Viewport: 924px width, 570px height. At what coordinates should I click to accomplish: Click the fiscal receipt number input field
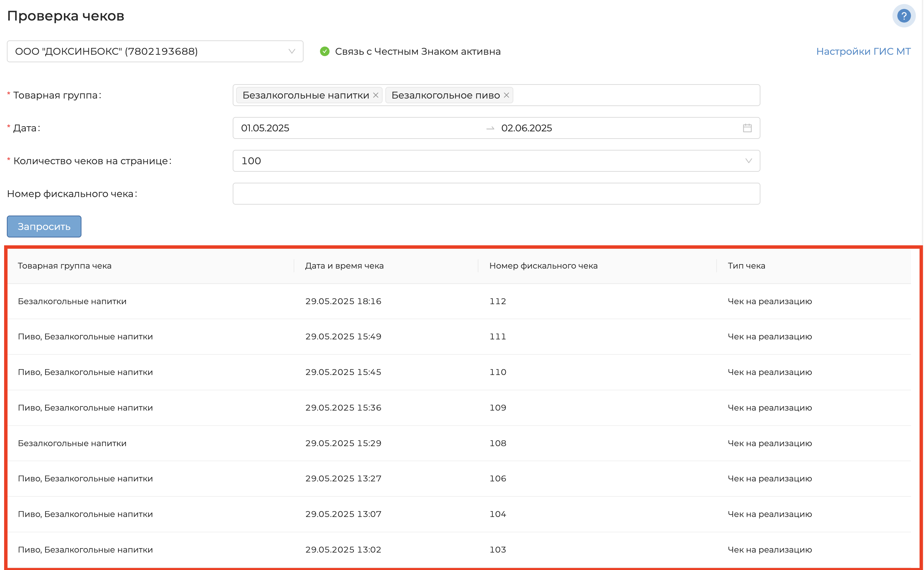coord(496,194)
